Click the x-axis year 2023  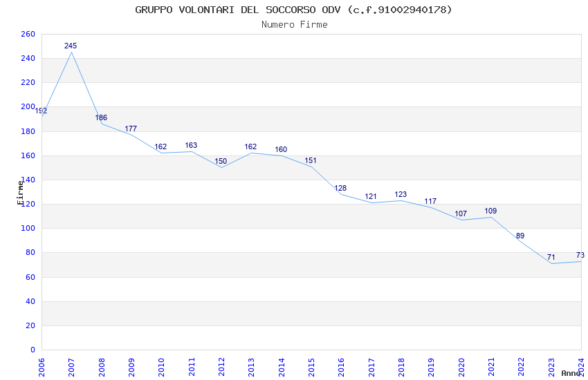[551, 368]
